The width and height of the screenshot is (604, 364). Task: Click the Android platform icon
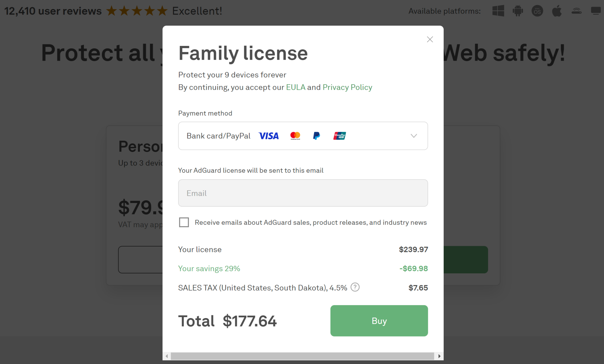click(518, 11)
